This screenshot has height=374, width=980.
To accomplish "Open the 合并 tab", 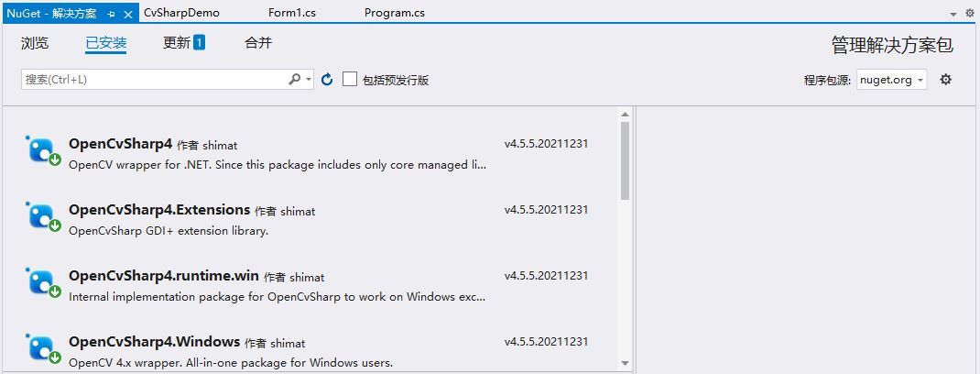I will tap(258, 42).
